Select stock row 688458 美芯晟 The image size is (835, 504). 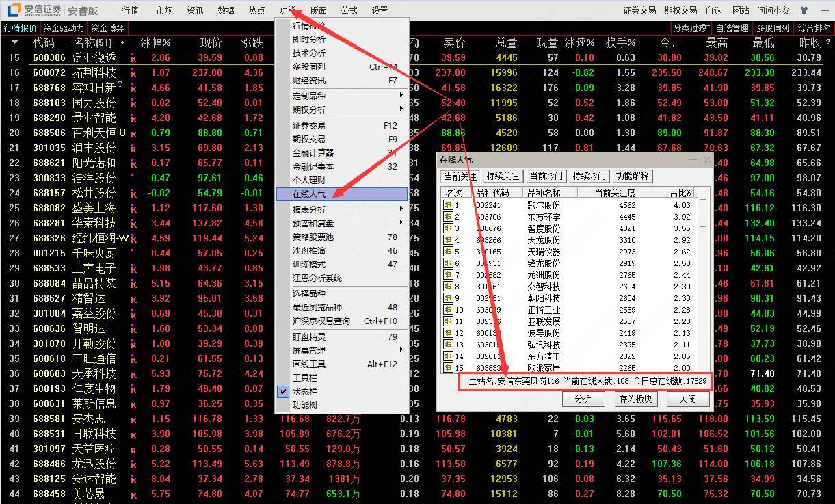point(417,494)
